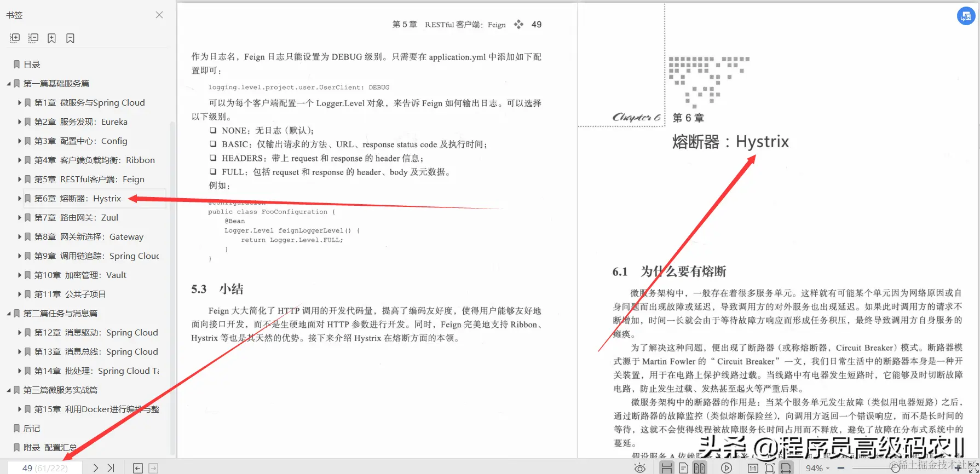
Task: Collapse all bookmarks icon
Action: tap(33, 38)
